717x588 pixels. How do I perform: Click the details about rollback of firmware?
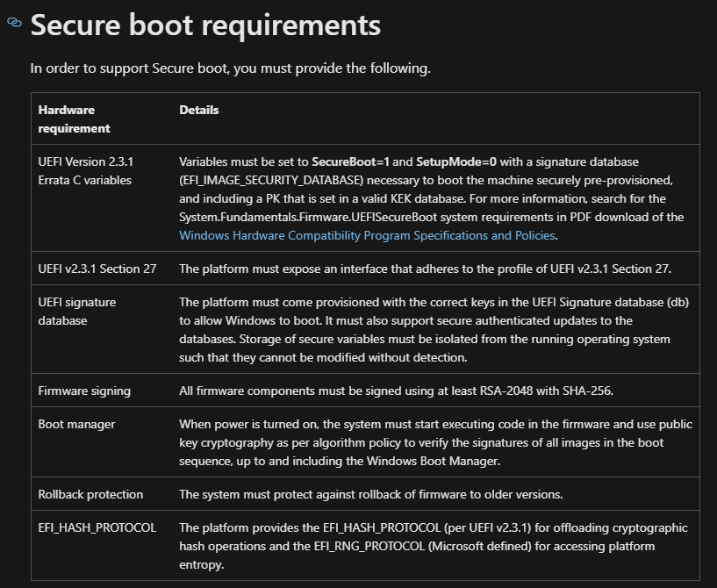371,494
